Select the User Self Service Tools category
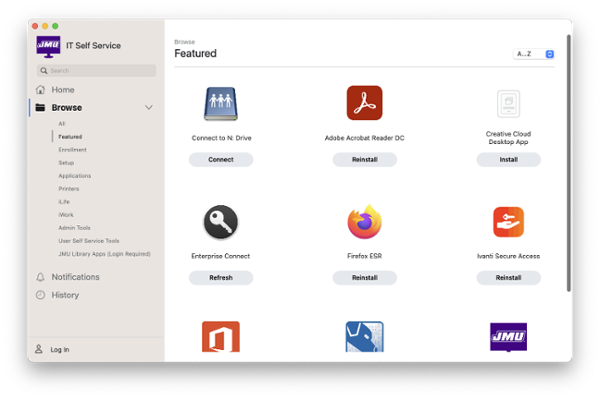 point(89,241)
